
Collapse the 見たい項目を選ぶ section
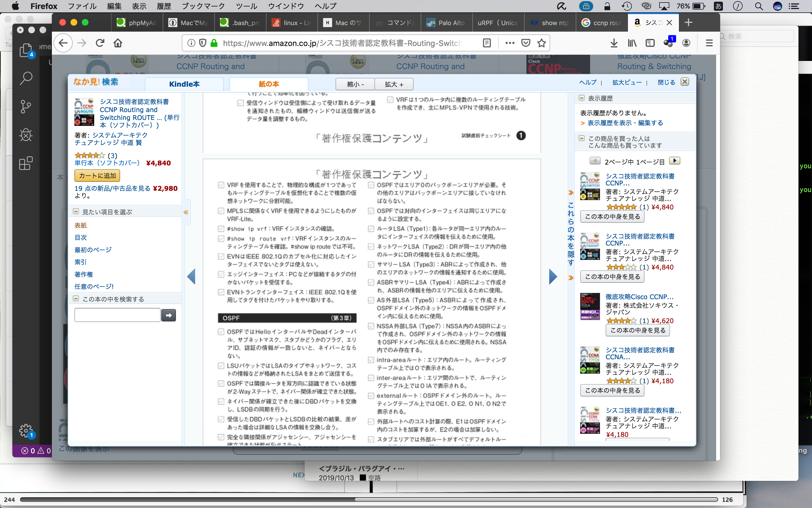point(76,211)
